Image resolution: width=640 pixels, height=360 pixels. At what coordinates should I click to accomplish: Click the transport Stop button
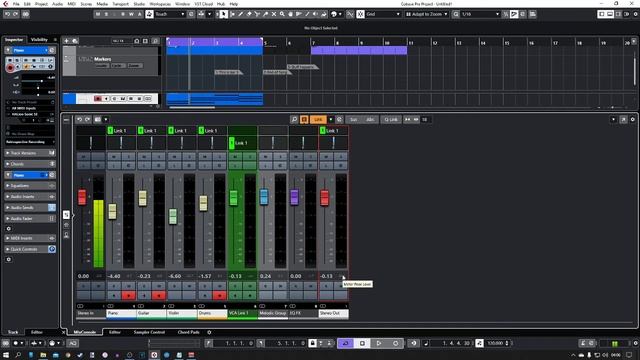(362, 343)
